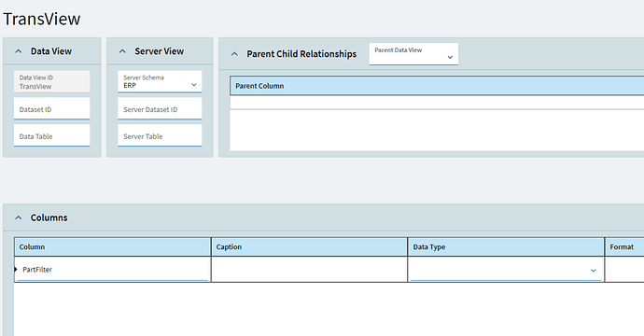Click the Caption cell for PartFilter
The image size is (644, 336).
tap(309, 270)
